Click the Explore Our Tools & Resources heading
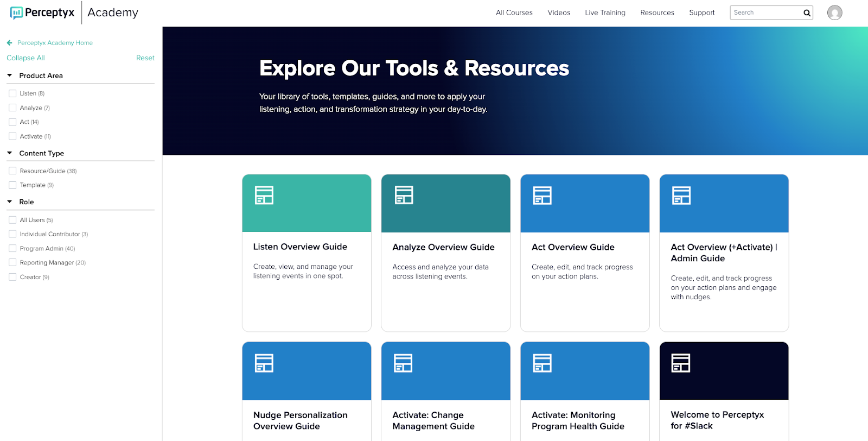The image size is (868, 441). point(414,68)
